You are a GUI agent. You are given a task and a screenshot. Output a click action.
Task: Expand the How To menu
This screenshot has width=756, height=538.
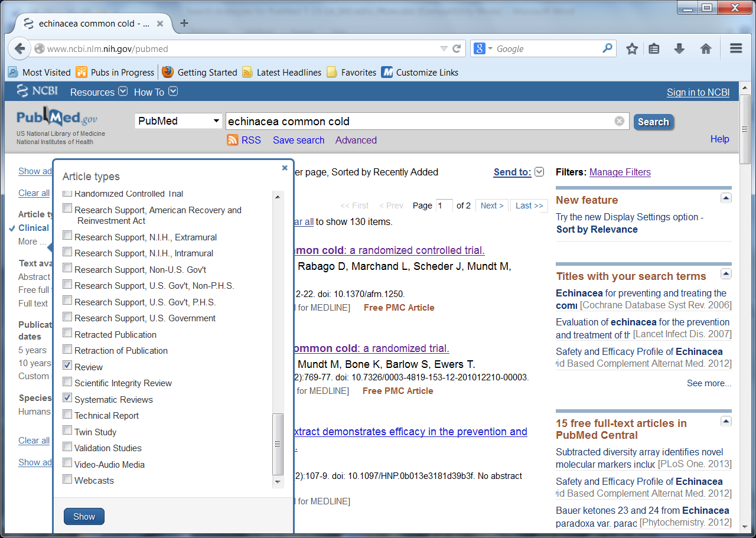155,92
